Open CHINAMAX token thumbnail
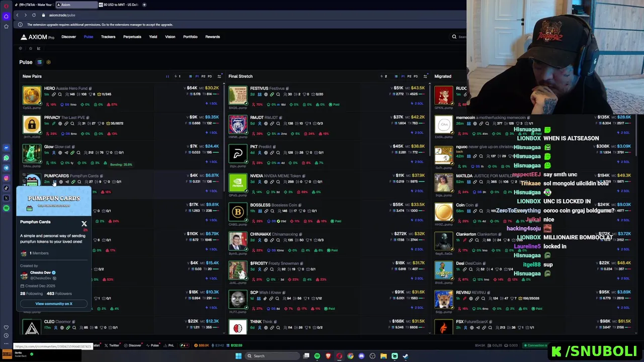Screen dimensions: 644x362 click(x=238, y=241)
